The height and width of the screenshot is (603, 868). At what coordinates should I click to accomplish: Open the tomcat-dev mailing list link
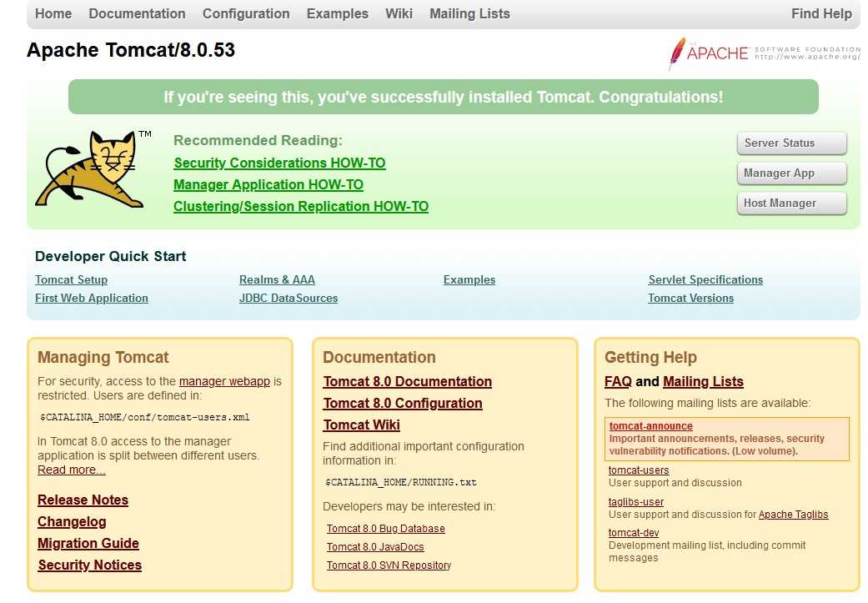pos(634,533)
